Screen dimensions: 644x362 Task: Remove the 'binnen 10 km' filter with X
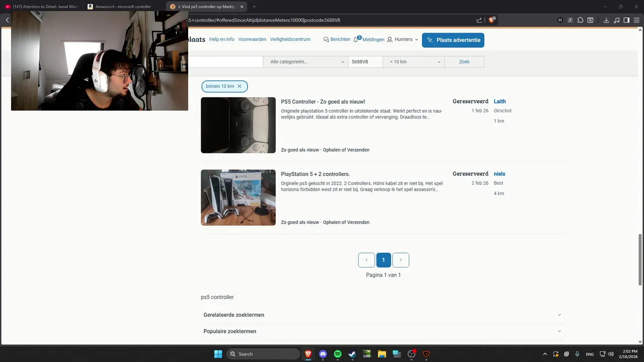point(239,86)
